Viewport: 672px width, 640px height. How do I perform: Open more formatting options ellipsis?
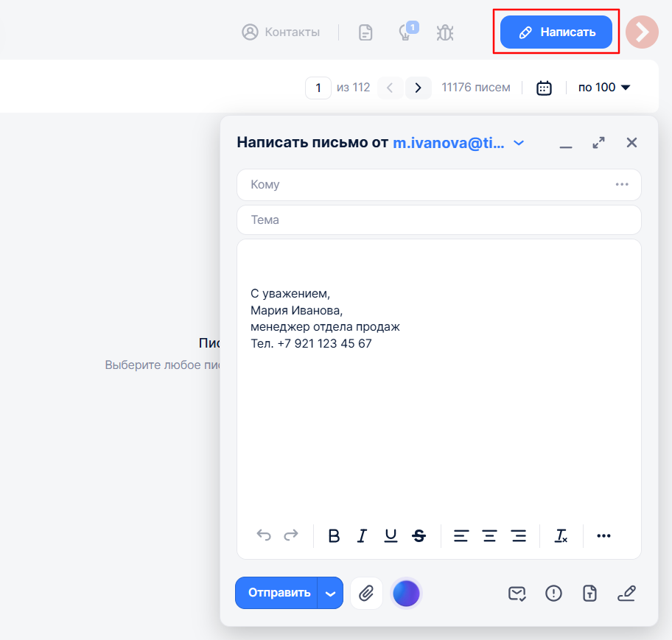tap(603, 536)
